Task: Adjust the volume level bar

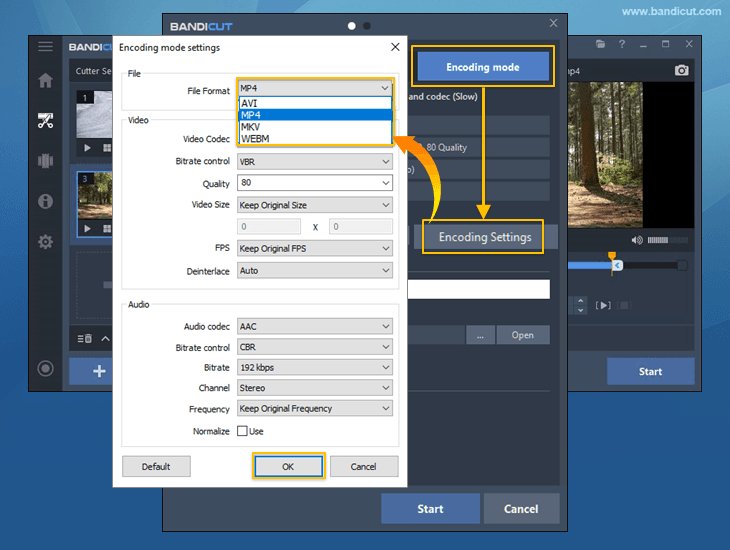Action: click(x=667, y=240)
